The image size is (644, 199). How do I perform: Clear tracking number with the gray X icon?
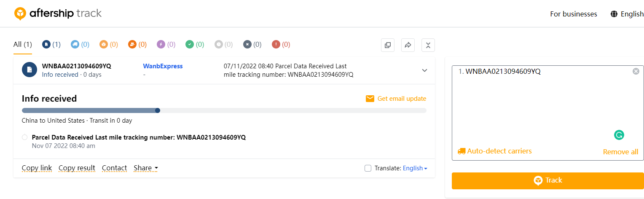636,71
